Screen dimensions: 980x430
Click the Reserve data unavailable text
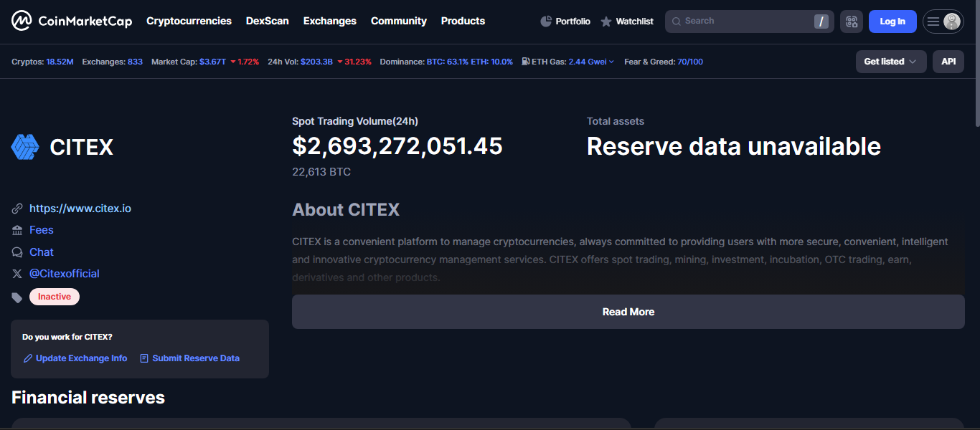click(x=734, y=146)
